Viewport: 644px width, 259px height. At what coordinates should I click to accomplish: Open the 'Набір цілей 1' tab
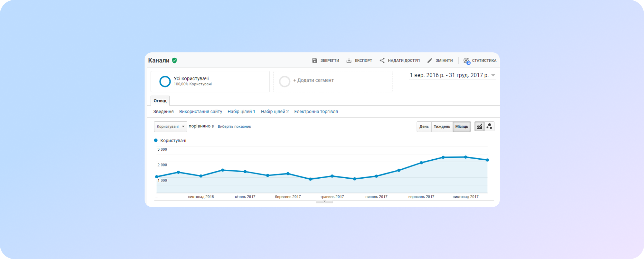point(241,112)
